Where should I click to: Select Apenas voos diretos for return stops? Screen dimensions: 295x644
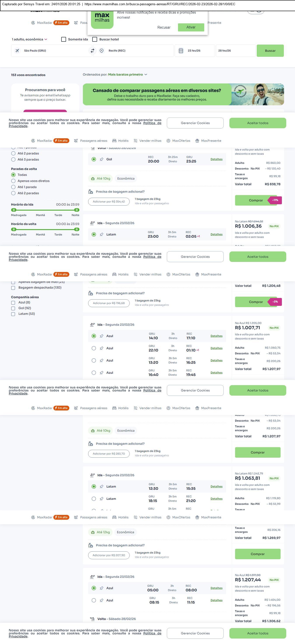[13, 181]
